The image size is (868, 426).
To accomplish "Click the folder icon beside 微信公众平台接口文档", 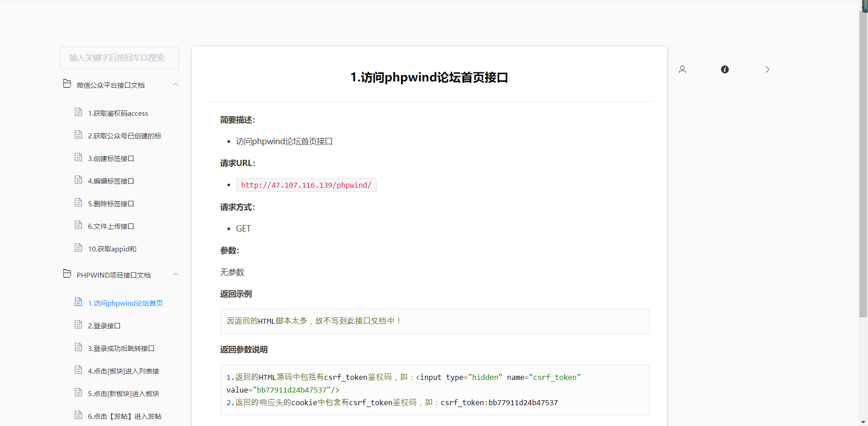I will coord(66,84).
